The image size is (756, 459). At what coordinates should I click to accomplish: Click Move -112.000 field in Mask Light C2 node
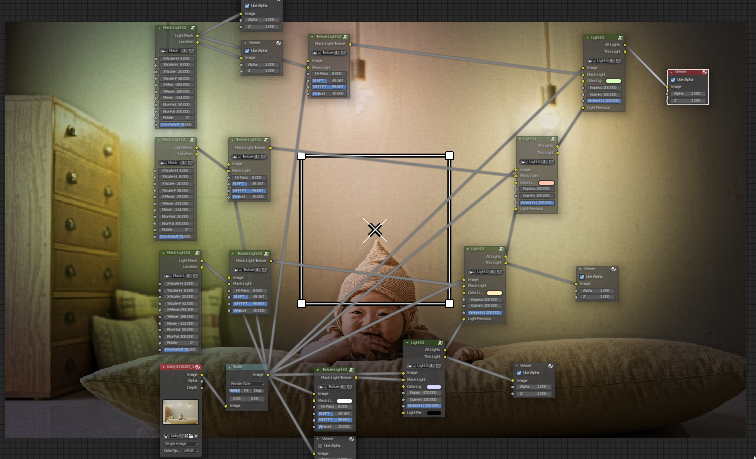(181, 324)
